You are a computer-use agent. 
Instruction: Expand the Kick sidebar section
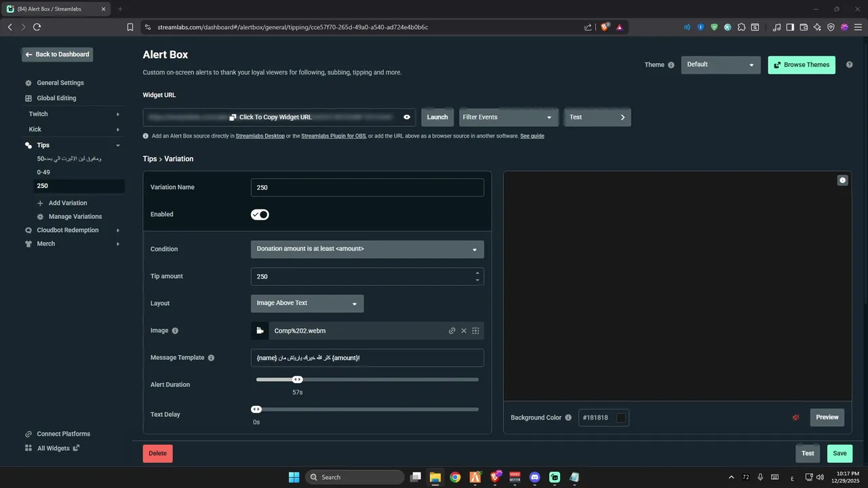pos(74,129)
